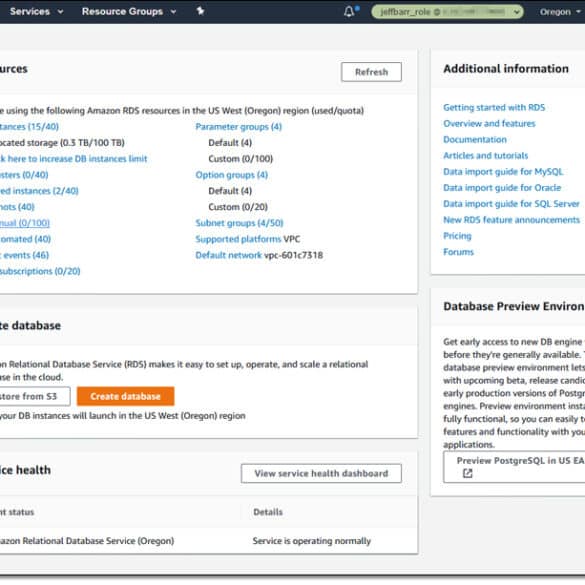This screenshot has height=585, width=585.
Task: Click the Database Preview Environment heading
Action: pos(514,306)
